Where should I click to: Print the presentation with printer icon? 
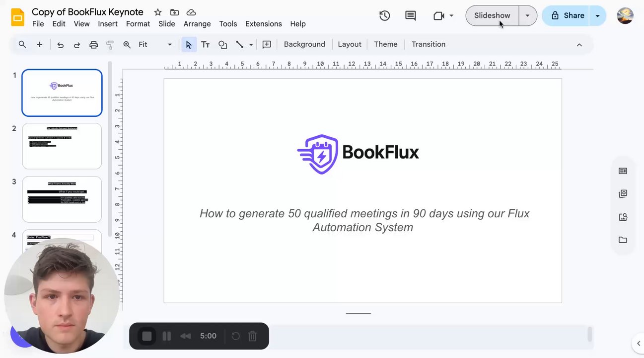click(x=94, y=45)
